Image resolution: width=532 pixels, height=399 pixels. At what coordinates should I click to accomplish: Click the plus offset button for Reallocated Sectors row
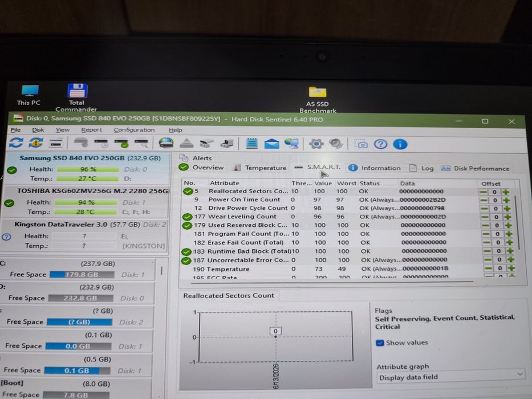pos(506,192)
